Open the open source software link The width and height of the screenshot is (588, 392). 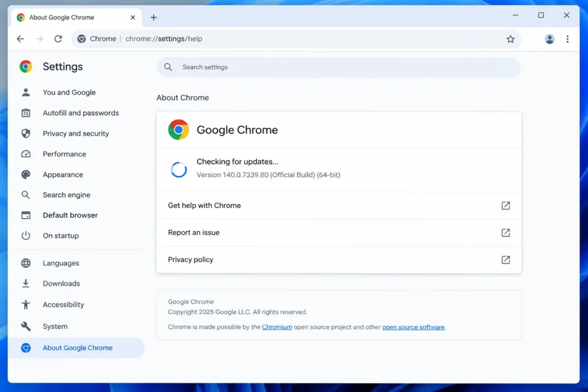tap(413, 327)
